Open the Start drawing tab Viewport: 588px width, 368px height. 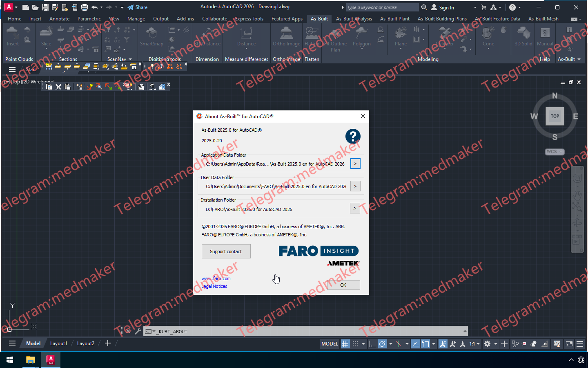point(31,70)
